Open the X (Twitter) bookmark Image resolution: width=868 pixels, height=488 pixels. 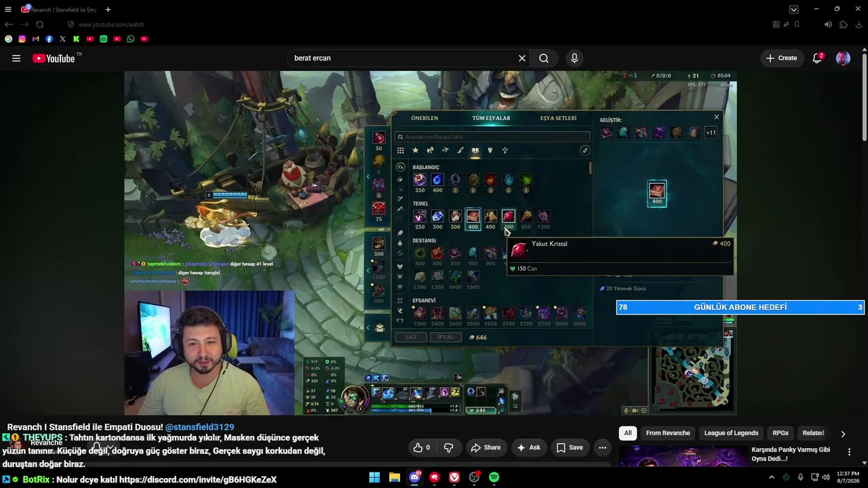tap(62, 39)
